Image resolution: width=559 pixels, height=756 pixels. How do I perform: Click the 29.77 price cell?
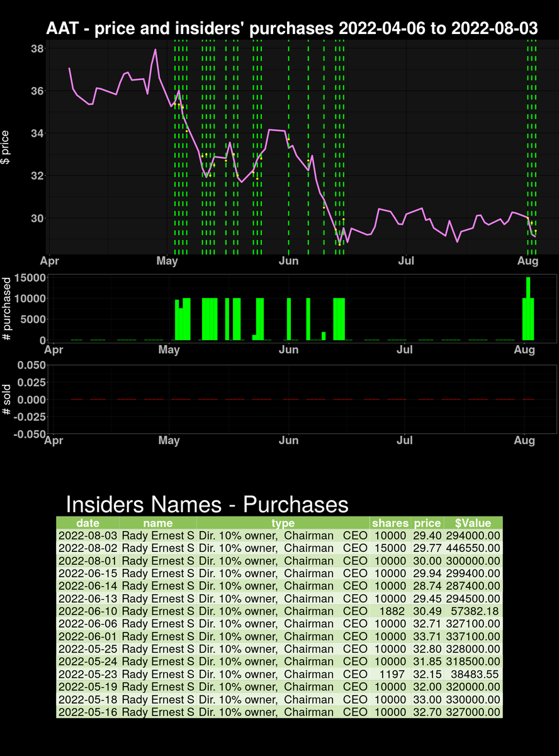pos(427,548)
